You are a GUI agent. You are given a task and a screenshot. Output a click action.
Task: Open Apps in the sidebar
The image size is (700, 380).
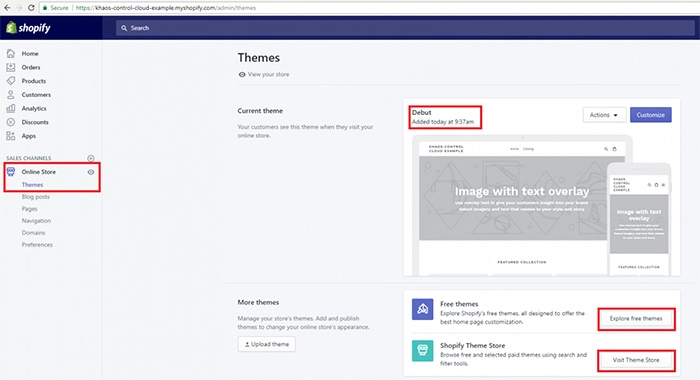29,136
